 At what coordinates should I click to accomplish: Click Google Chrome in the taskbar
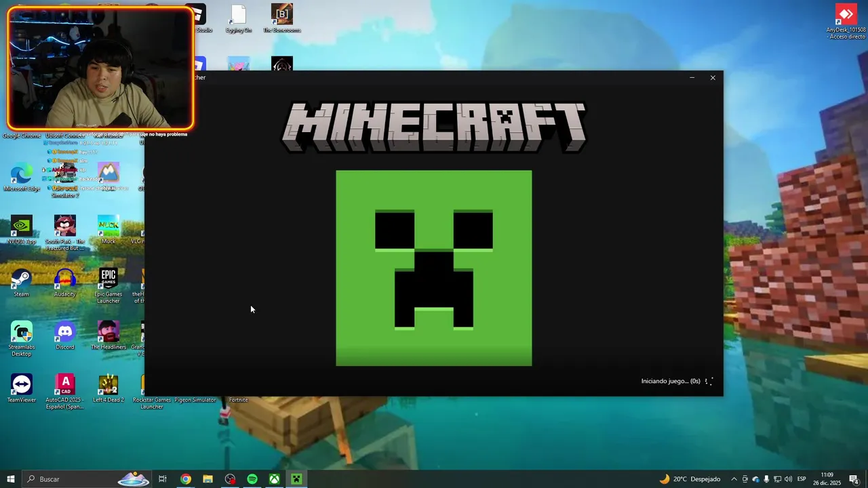tap(186, 479)
